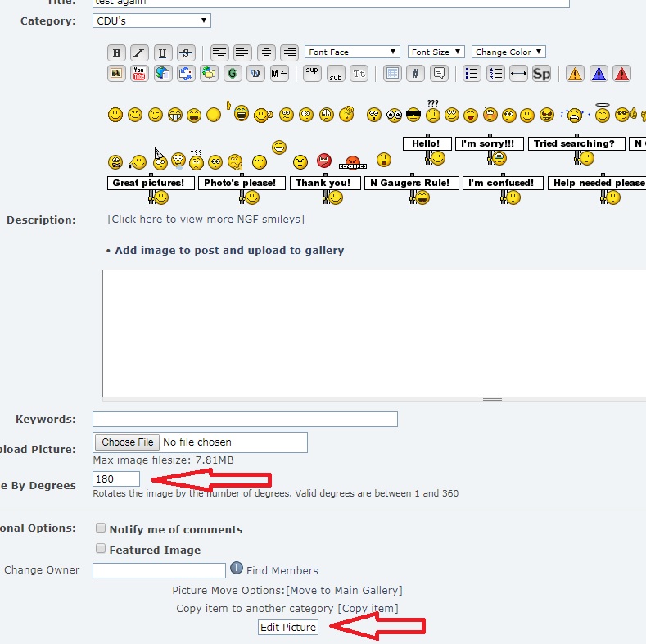Insert glow text effect (G icon)

pos(233,74)
